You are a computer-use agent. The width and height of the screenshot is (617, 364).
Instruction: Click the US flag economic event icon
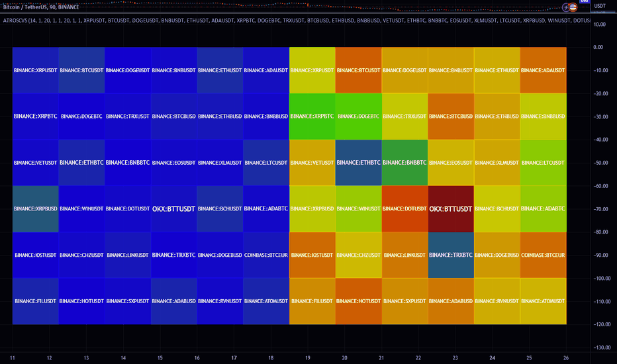(x=573, y=7)
